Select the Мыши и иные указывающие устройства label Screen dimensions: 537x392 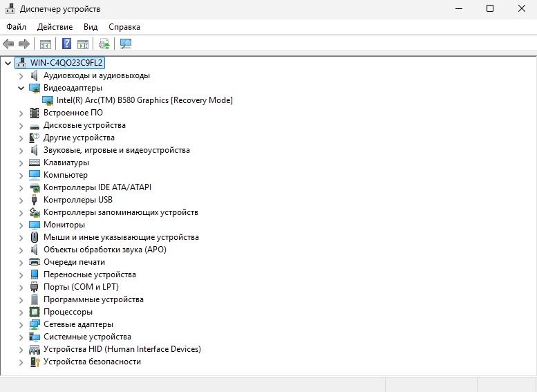(121, 237)
